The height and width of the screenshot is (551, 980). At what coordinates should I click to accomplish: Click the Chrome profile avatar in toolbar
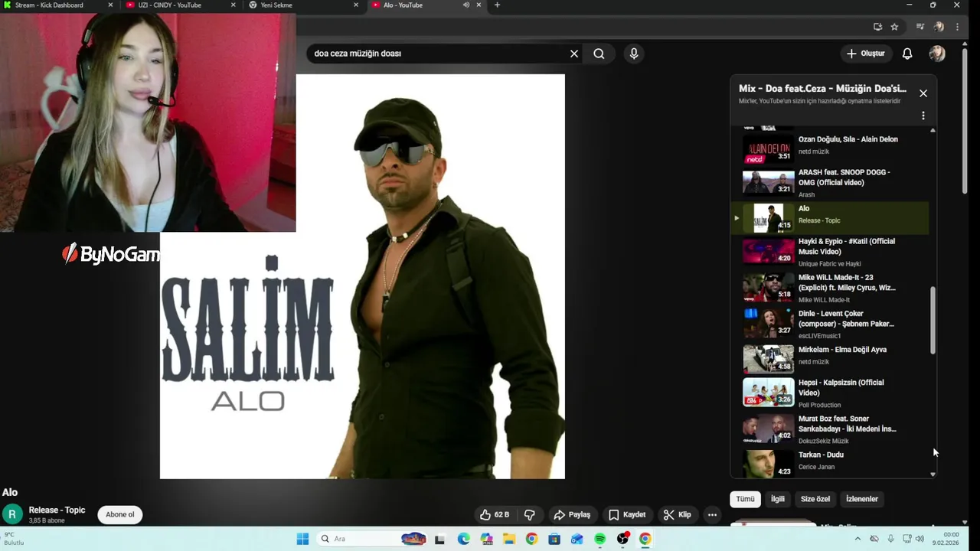click(x=939, y=27)
